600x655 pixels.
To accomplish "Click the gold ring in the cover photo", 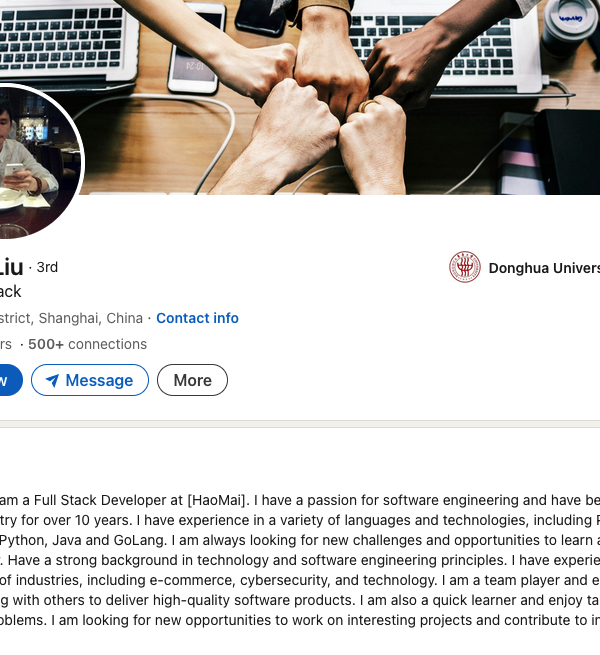I will [x=369, y=106].
